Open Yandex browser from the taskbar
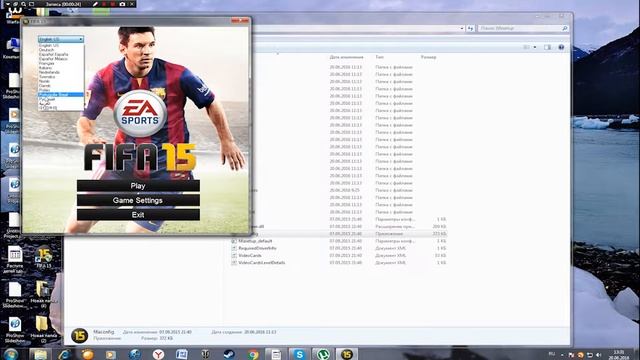The height and width of the screenshot is (360, 640). coord(158,354)
